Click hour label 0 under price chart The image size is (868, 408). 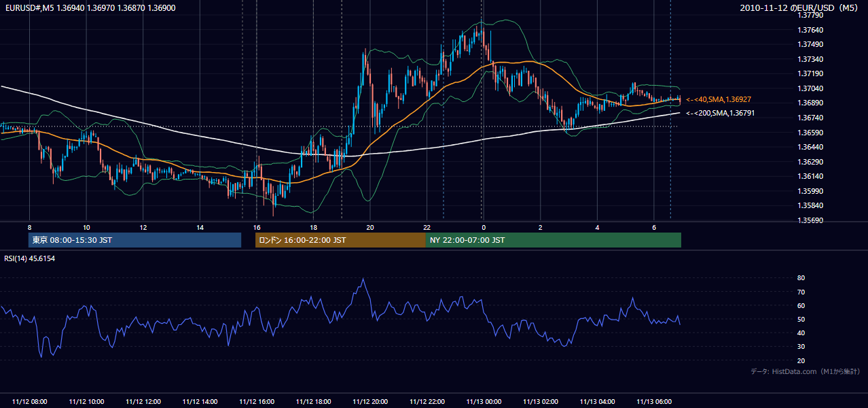coord(484,227)
